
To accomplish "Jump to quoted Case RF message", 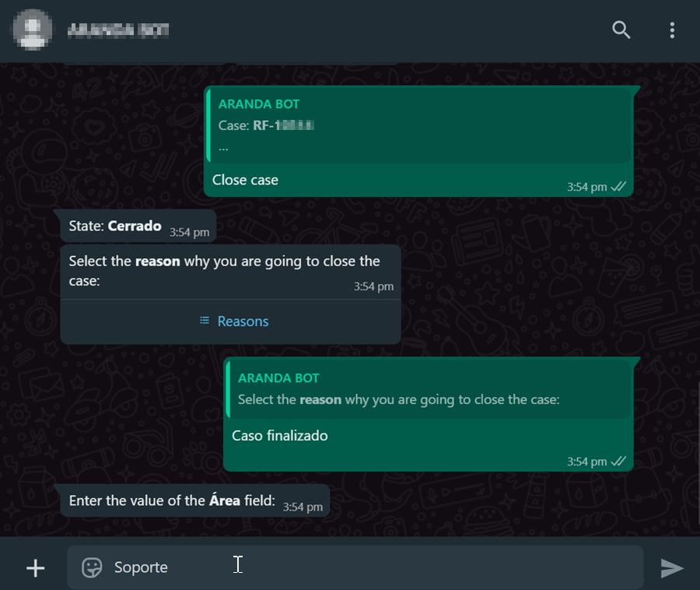I will click(420, 125).
